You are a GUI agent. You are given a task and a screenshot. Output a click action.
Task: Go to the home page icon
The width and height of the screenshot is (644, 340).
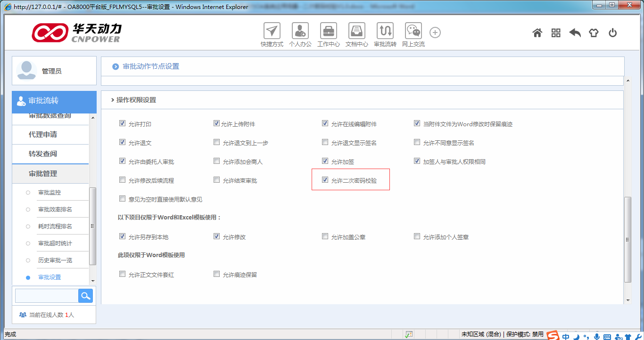coord(537,33)
